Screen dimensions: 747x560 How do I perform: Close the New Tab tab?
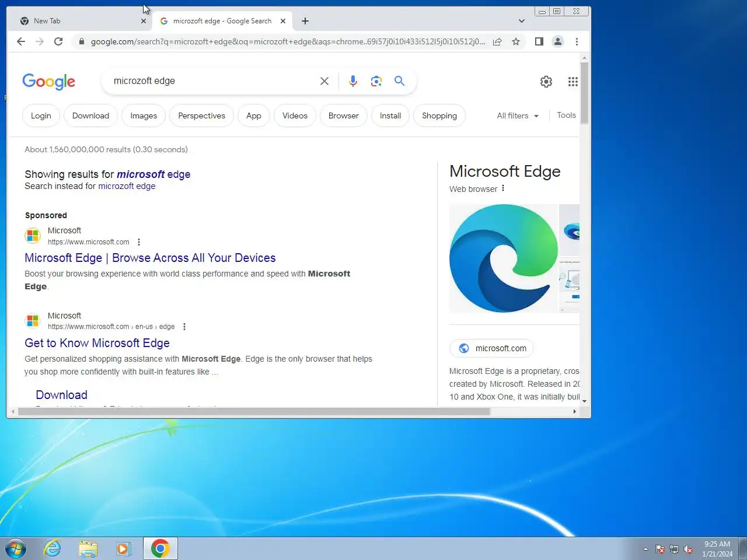144,21
